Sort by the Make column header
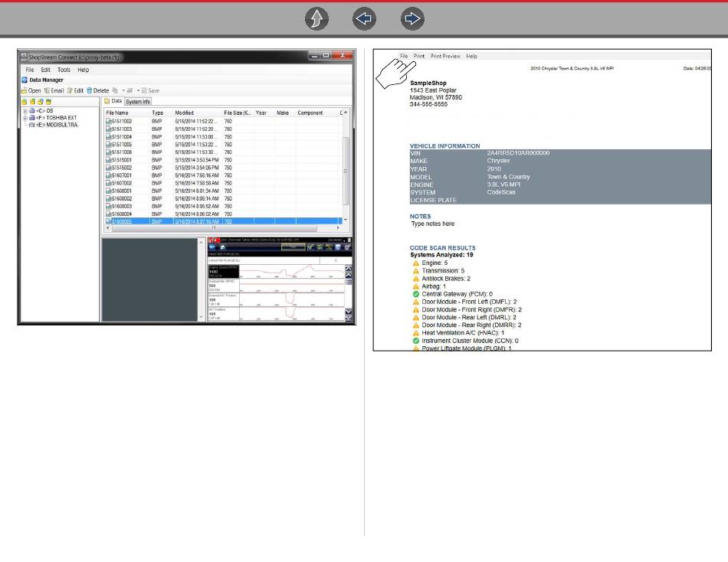This screenshot has height=562, width=728. [x=284, y=113]
